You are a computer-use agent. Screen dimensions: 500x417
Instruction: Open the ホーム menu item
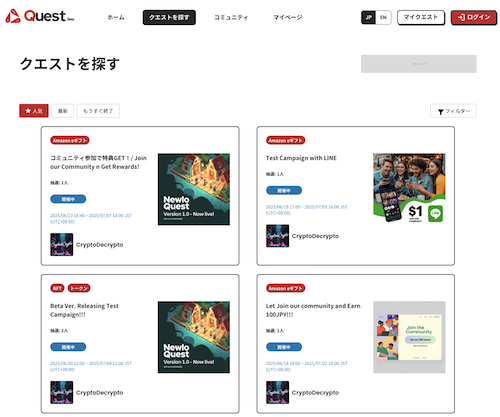click(116, 17)
